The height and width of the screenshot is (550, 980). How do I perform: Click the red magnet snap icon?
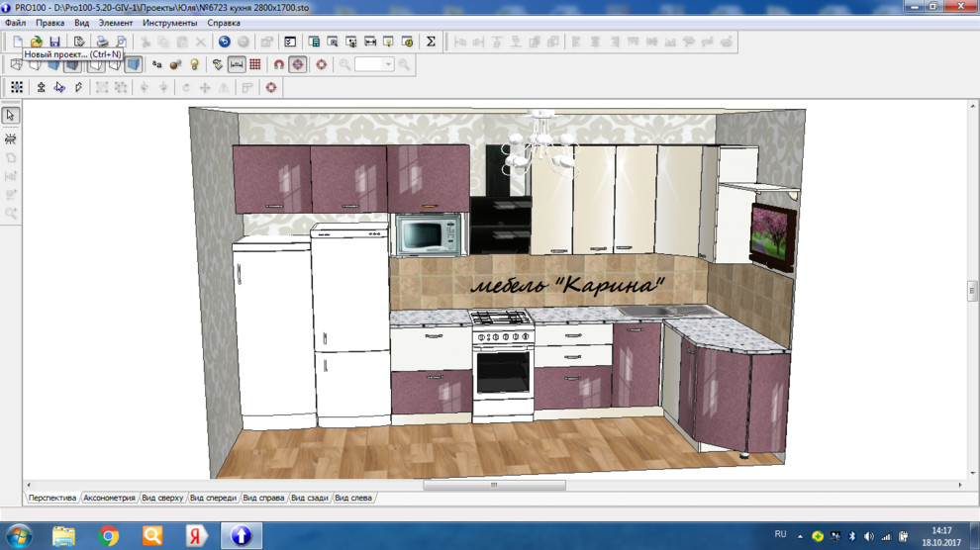(278, 64)
